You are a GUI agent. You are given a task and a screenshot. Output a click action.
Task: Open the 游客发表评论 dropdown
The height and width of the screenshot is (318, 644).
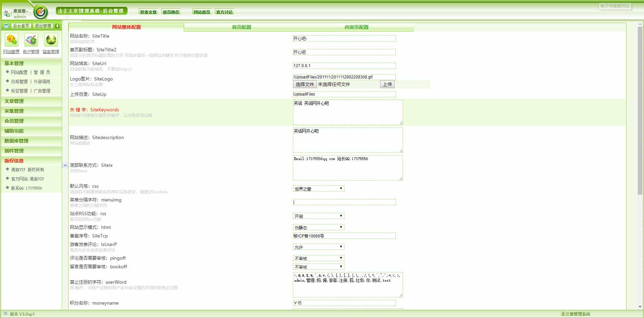(x=318, y=247)
